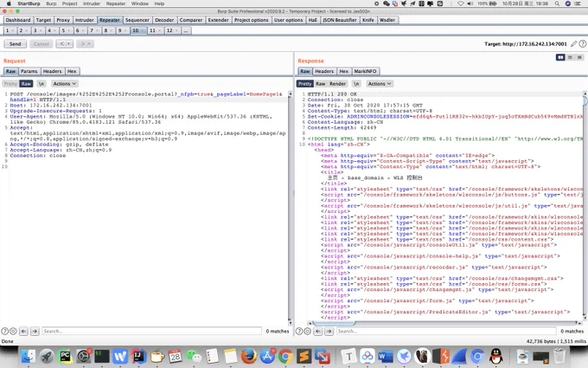Open the Intruder tab
Viewport: 588px width, 368px height.
click(85, 20)
